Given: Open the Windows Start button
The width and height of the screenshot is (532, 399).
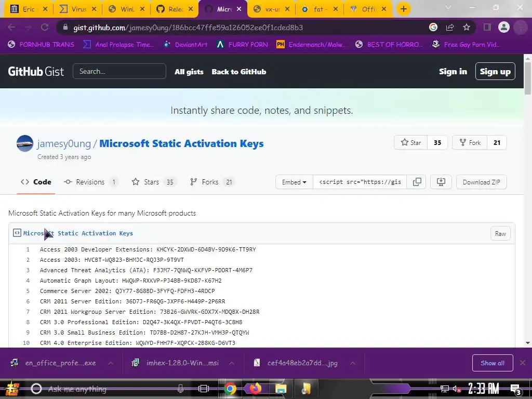Looking at the screenshot, I should pyautogui.click(x=12, y=389).
